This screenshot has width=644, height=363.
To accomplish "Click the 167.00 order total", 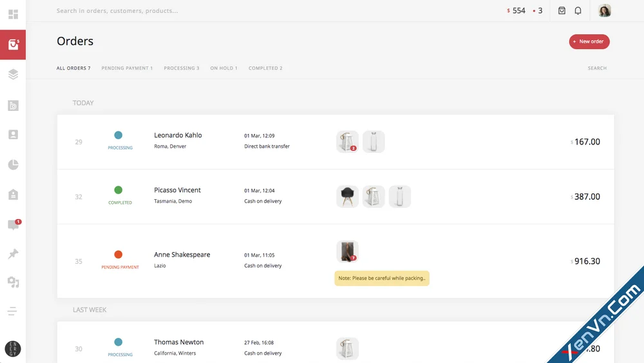I will [x=585, y=142].
